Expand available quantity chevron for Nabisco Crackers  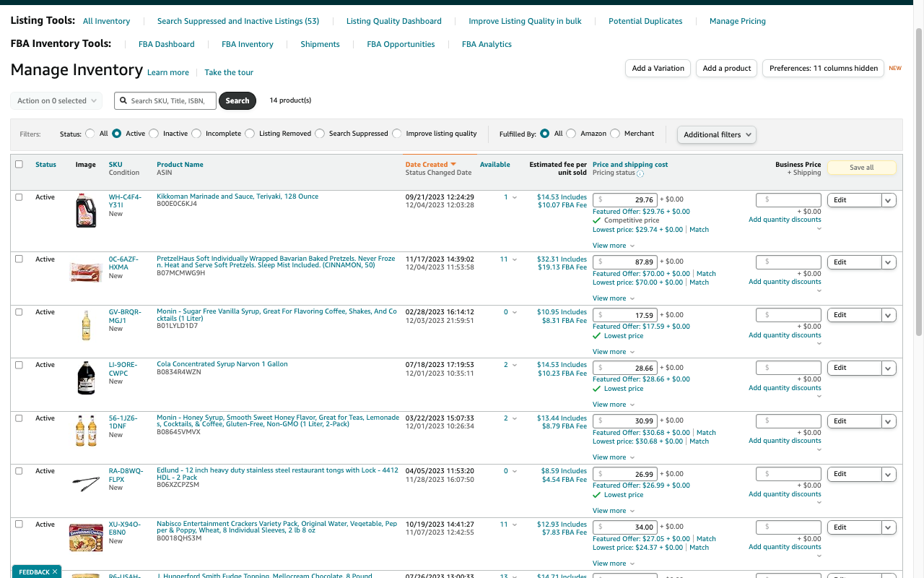tap(515, 525)
